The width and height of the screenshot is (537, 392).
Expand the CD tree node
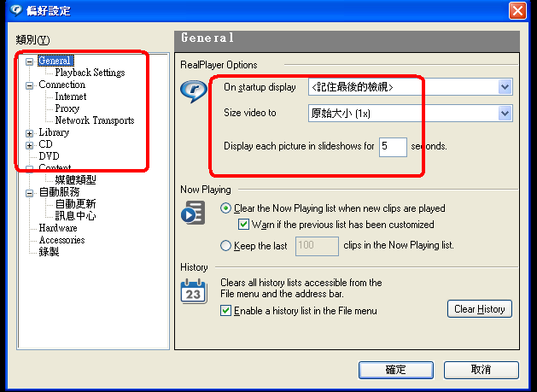tap(29, 145)
